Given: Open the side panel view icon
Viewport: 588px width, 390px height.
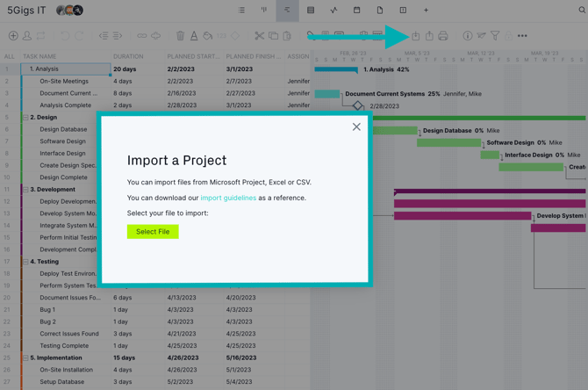Looking at the screenshot, I should coord(403,11).
